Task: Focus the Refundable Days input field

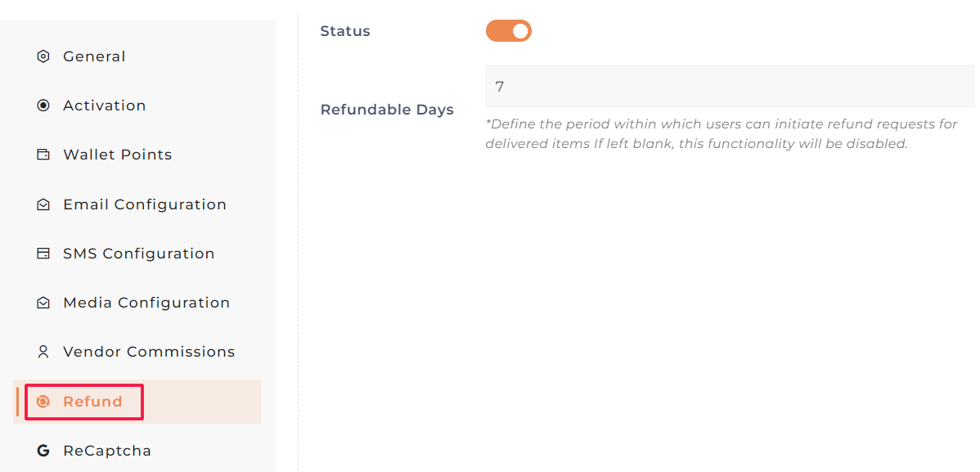Action: tap(730, 86)
